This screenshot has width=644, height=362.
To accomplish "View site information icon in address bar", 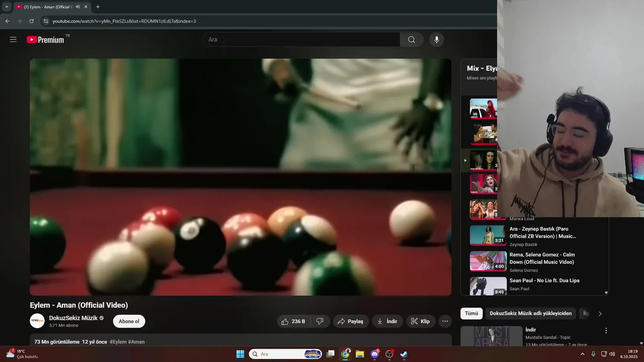I will point(46,21).
